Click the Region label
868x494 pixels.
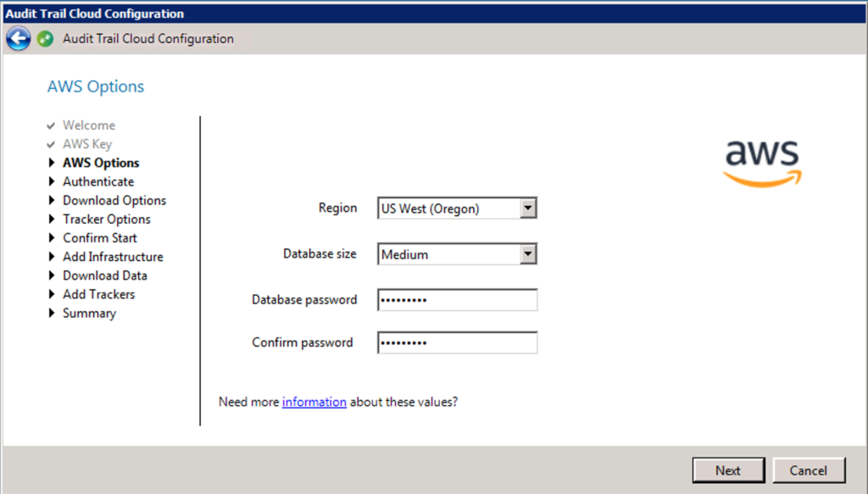coord(337,208)
